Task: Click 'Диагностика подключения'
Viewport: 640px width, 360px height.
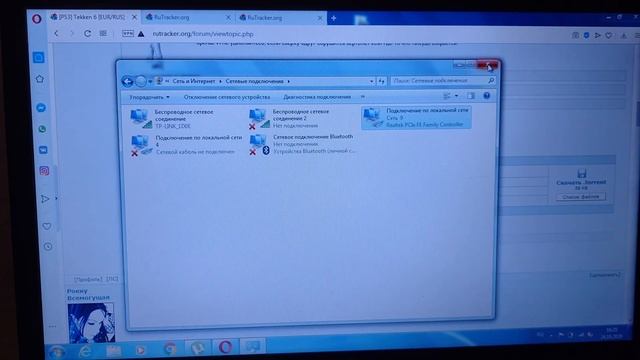Action: point(317,97)
